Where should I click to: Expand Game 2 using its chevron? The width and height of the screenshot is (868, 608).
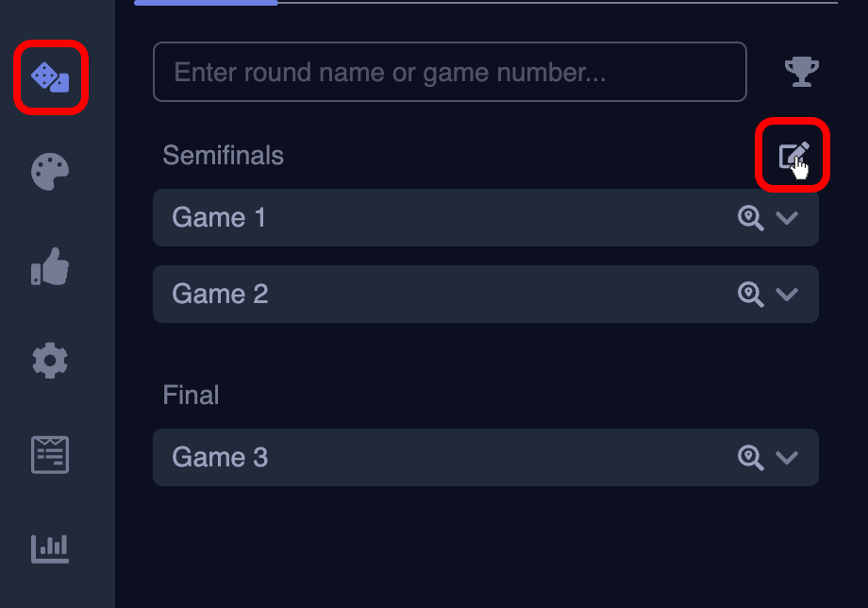coord(787,294)
